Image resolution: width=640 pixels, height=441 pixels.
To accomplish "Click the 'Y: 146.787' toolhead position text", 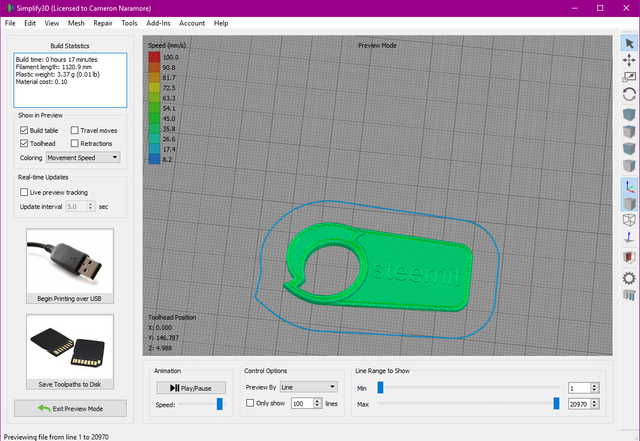I will coord(164,338).
